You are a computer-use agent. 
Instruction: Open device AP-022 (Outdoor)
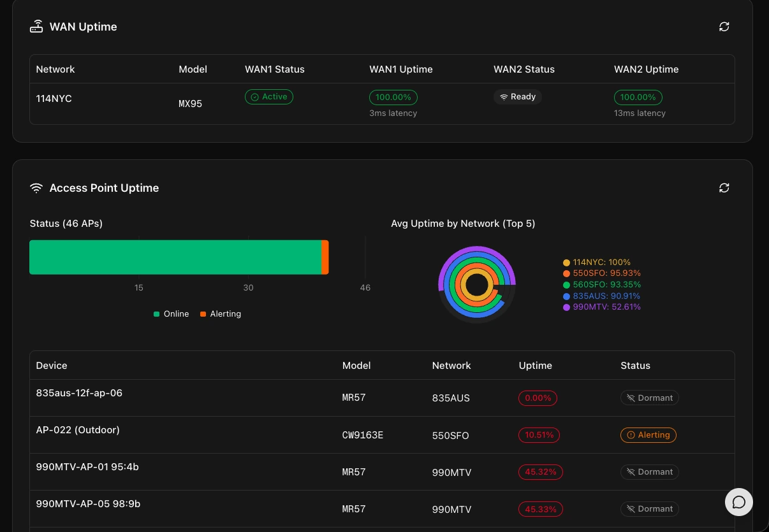78,430
